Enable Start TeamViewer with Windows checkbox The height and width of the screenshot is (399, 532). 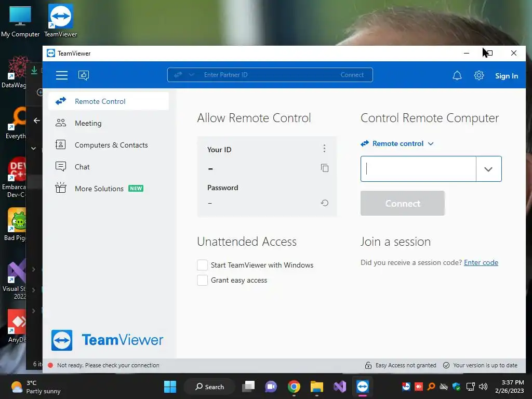click(202, 265)
